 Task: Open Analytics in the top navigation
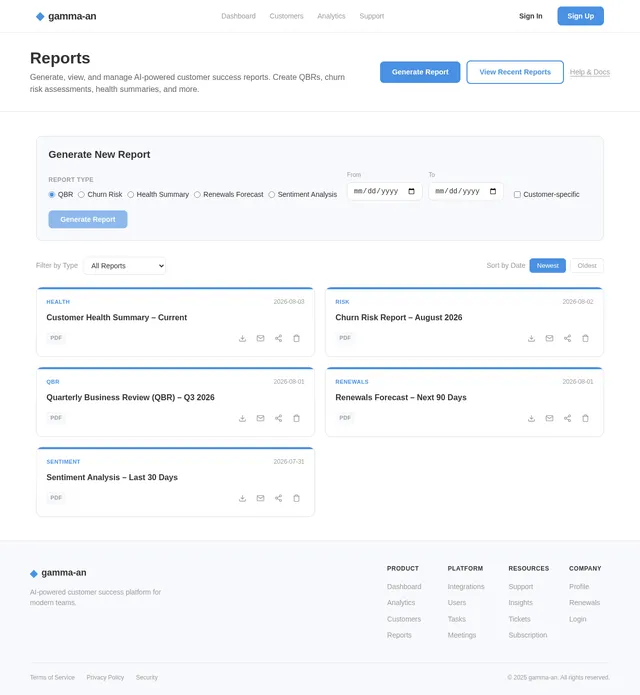point(331,16)
